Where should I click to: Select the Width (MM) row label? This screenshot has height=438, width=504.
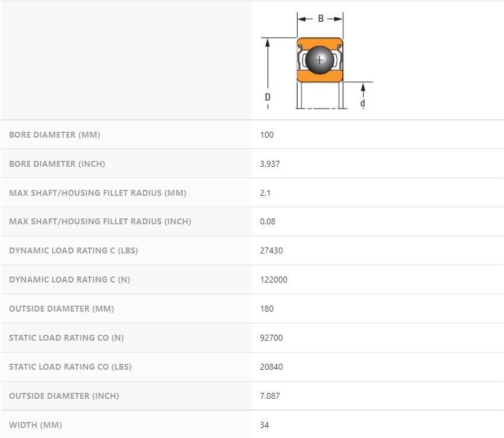click(36, 425)
